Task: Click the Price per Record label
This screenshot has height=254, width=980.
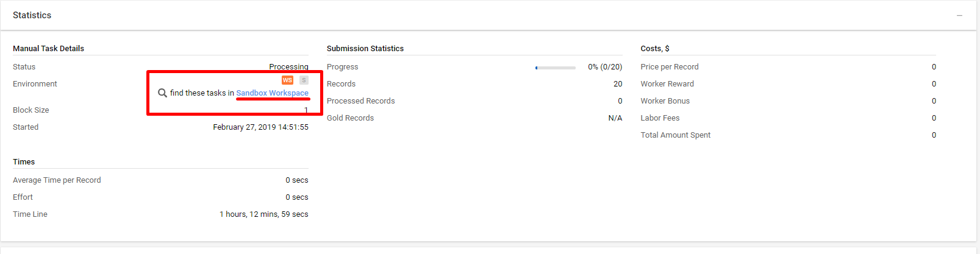Action: pyautogui.click(x=670, y=67)
